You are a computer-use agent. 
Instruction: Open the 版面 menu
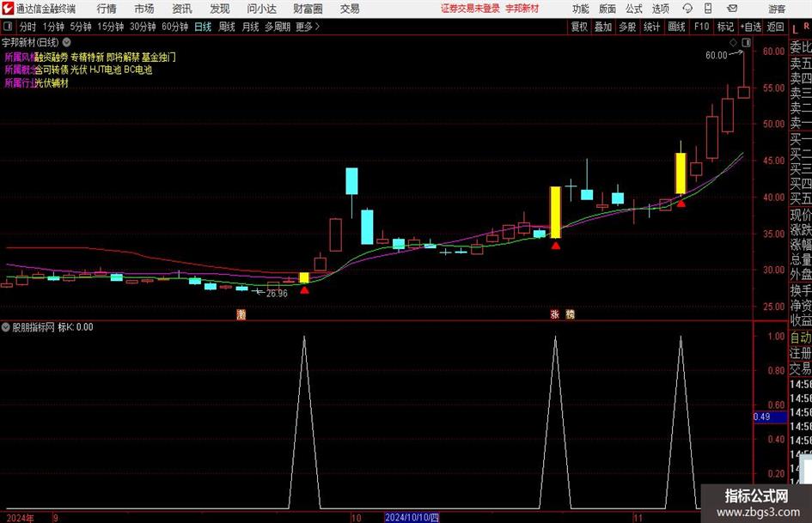[607, 9]
